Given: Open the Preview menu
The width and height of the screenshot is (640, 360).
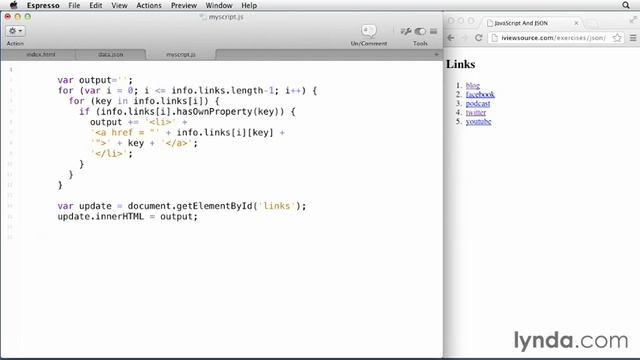Looking at the screenshot, I should click(184, 5).
